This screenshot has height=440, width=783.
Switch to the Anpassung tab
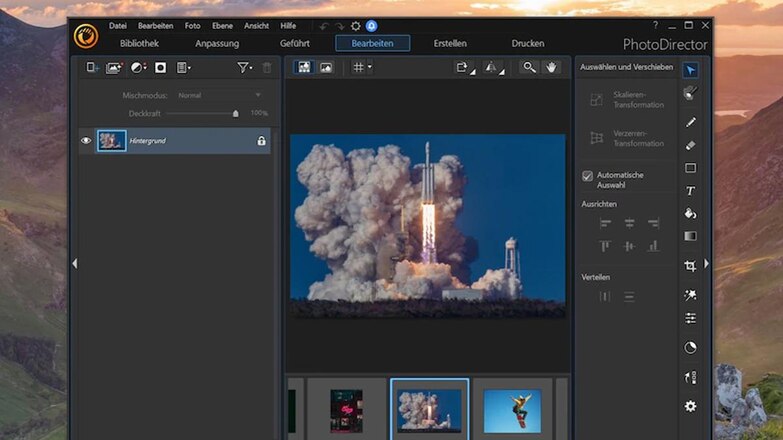click(217, 43)
